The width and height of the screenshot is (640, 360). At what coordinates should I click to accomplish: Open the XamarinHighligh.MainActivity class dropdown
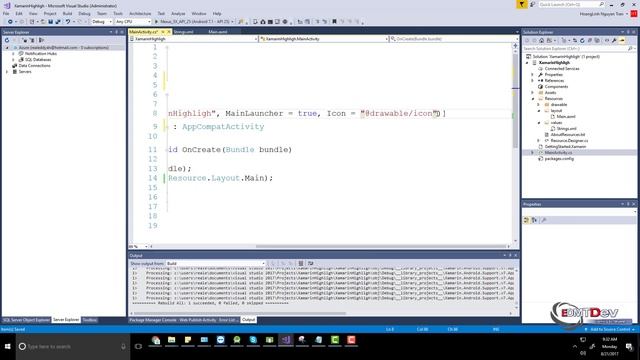(324, 39)
